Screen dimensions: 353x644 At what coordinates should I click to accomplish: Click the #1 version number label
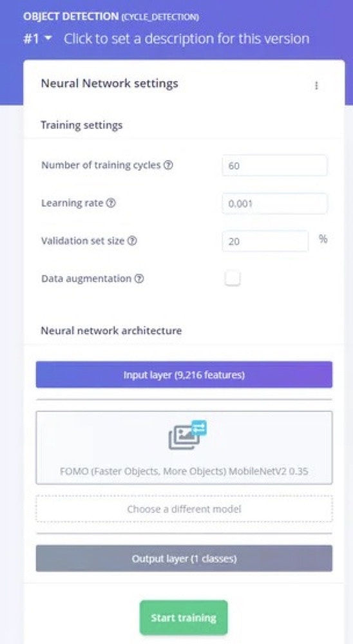tap(31, 39)
